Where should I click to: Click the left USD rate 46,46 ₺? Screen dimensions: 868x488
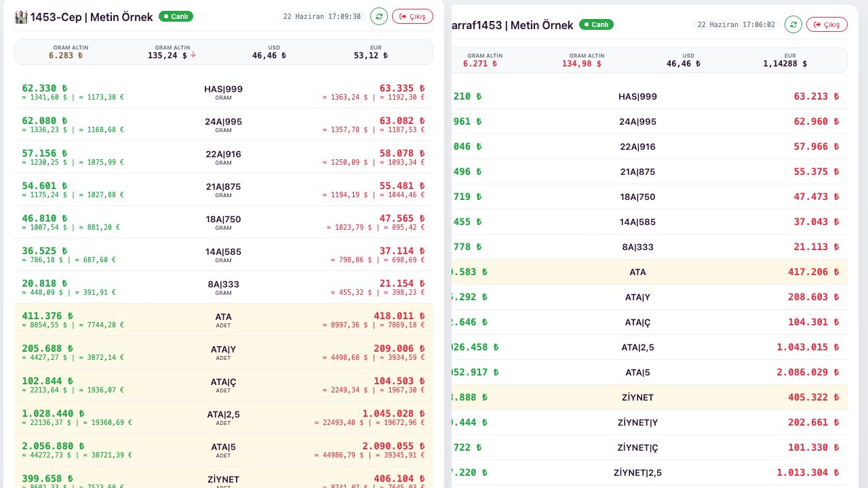[x=269, y=56]
